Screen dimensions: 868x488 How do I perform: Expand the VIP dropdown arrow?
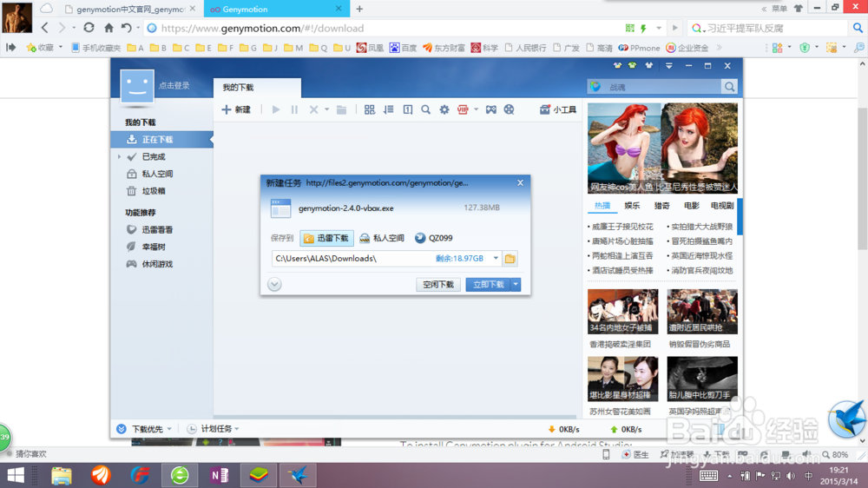coord(476,109)
